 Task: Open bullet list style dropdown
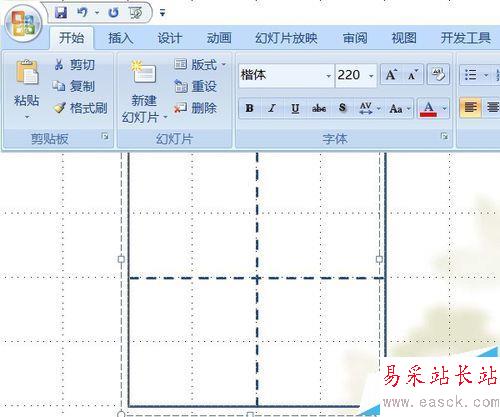[486, 75]
